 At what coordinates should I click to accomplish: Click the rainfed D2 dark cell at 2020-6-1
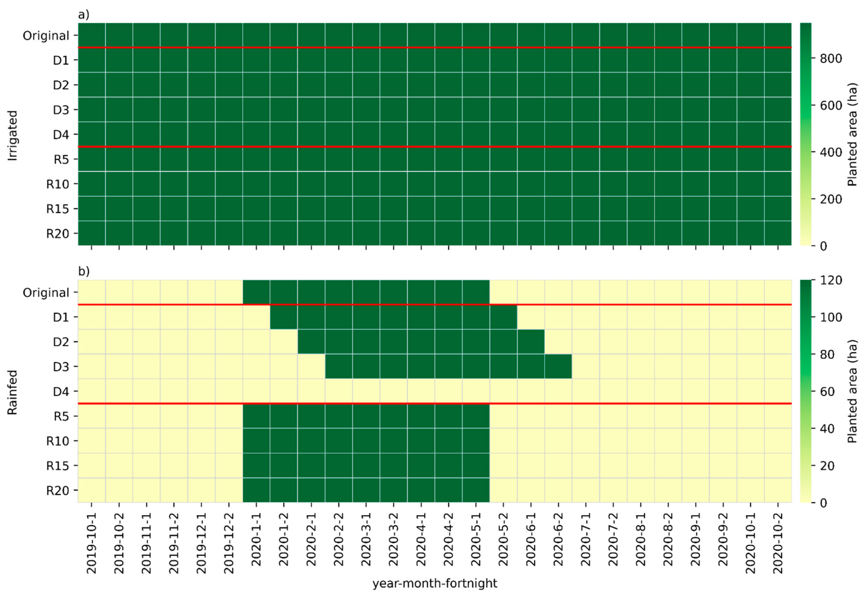[x=531, y=341]
